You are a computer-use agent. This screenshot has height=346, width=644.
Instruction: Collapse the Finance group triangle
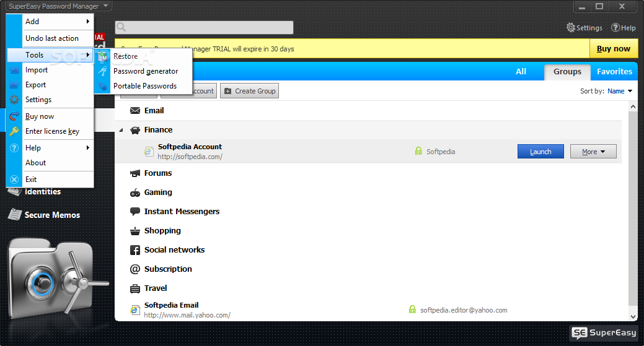coord(121,131)
